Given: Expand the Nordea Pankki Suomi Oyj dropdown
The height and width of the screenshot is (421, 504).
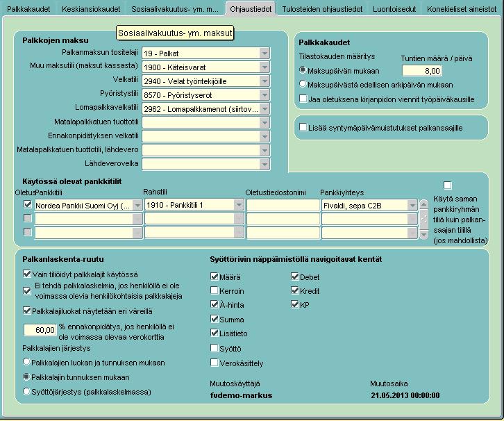Looking at the screenshot, I should (x=137, y=206).
